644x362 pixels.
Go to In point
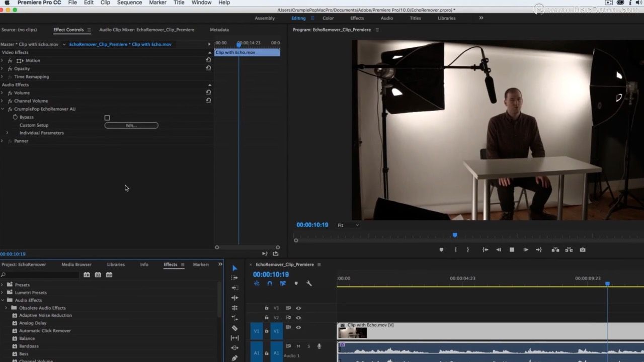click(485, 250)
